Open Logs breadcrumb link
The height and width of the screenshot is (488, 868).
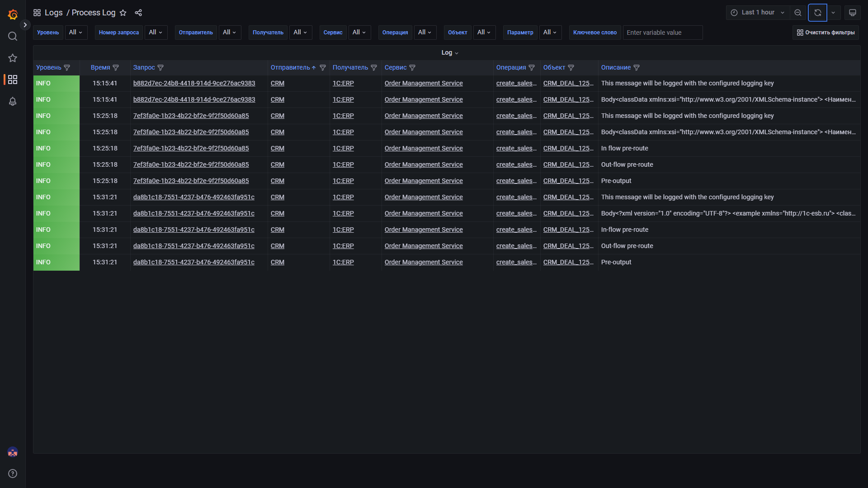[54, 13]
